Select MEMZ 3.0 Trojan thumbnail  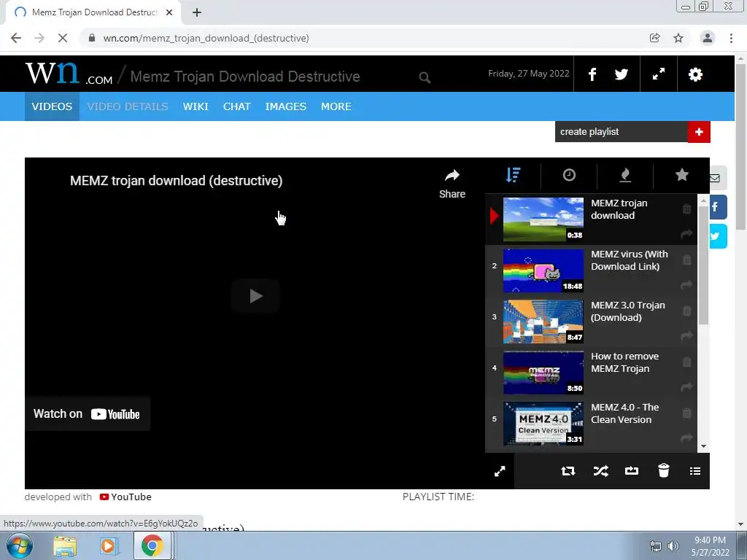[543, 321]
